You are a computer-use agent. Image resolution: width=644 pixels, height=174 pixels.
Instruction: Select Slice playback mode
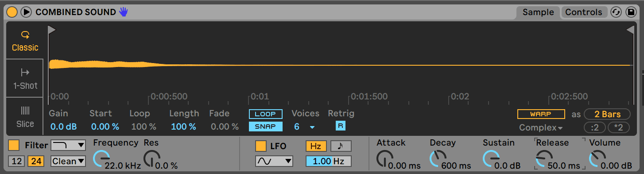point(25,116)
